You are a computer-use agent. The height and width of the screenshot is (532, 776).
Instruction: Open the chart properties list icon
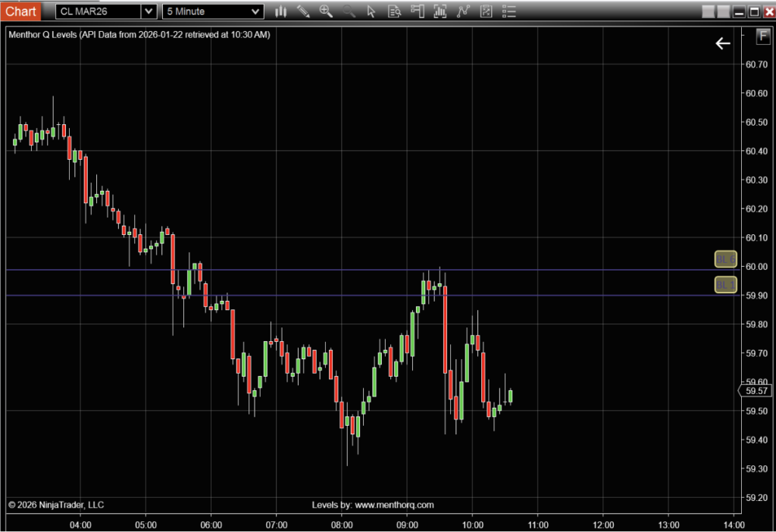tap(508, 11)
